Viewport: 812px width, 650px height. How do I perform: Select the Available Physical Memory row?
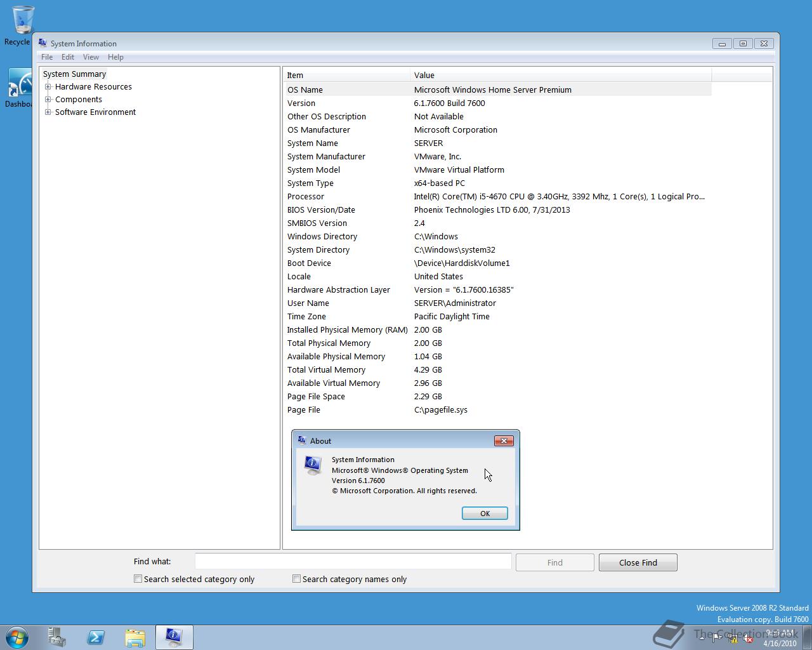(497, 356)
